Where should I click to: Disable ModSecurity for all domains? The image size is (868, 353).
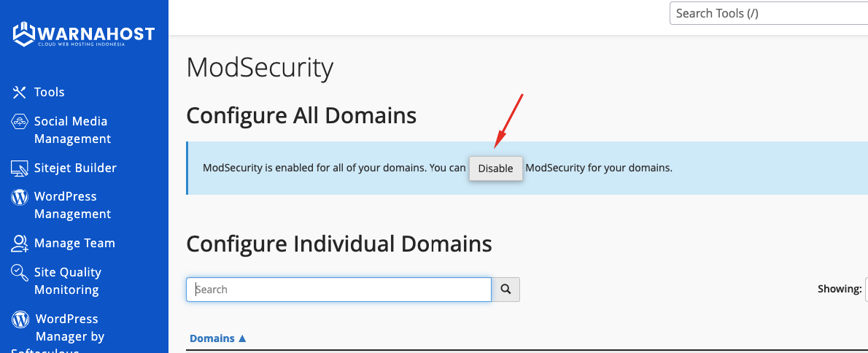(495, 168)
